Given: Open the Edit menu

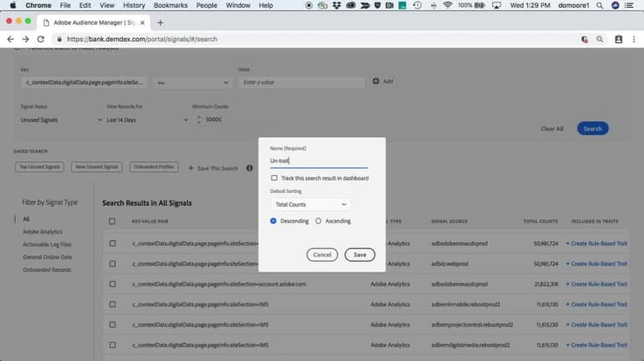Looking at the screenshot, I should click(85, 5).
